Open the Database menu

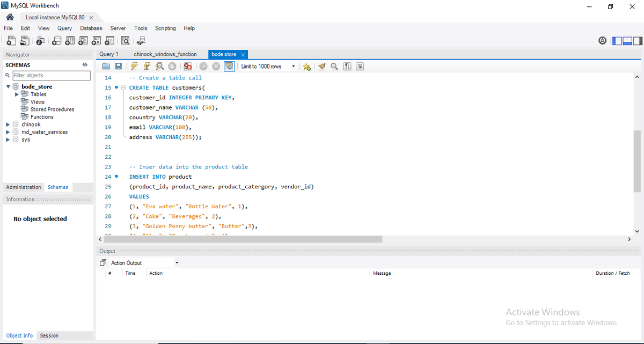91,28
